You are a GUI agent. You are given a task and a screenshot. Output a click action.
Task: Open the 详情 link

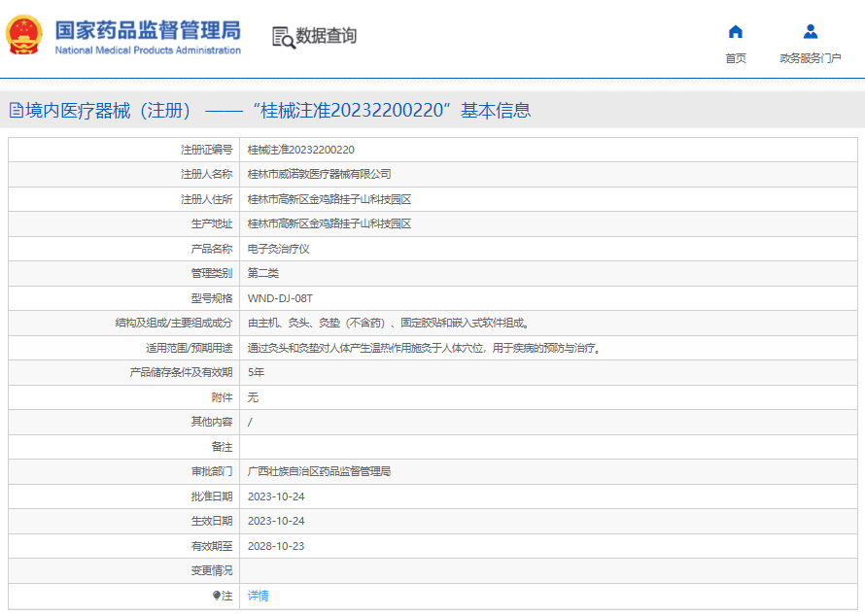point(259,596)
